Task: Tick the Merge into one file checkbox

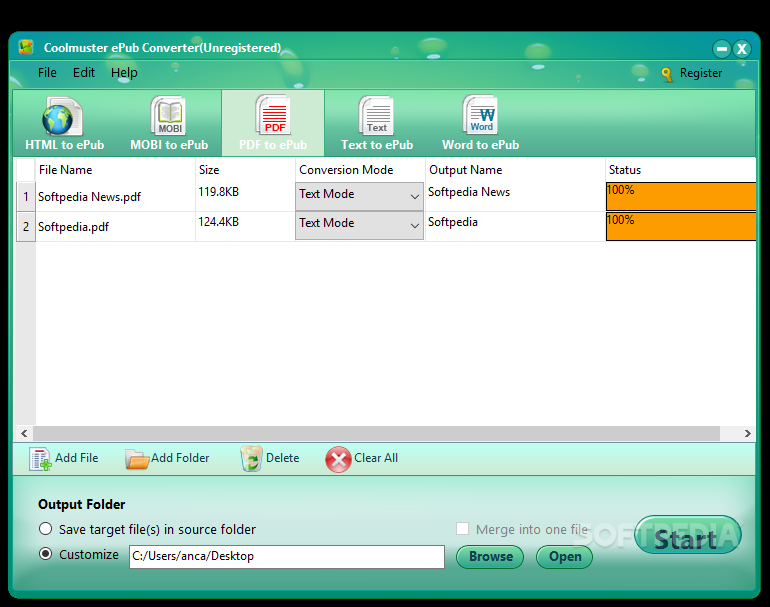Action: tap(462, 528)
